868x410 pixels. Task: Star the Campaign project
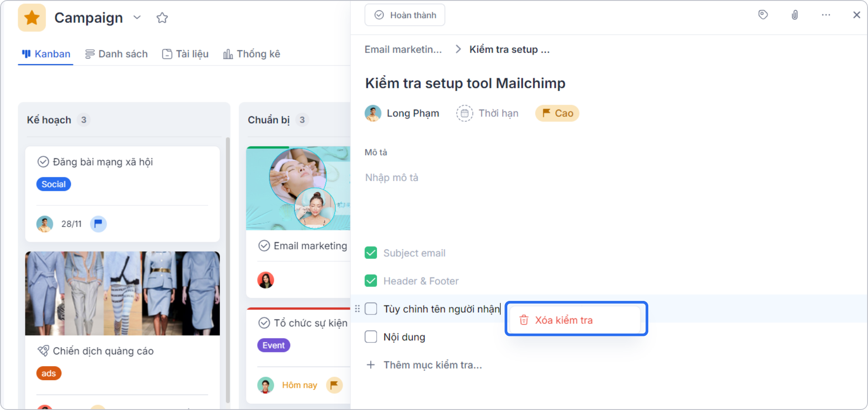162,18
